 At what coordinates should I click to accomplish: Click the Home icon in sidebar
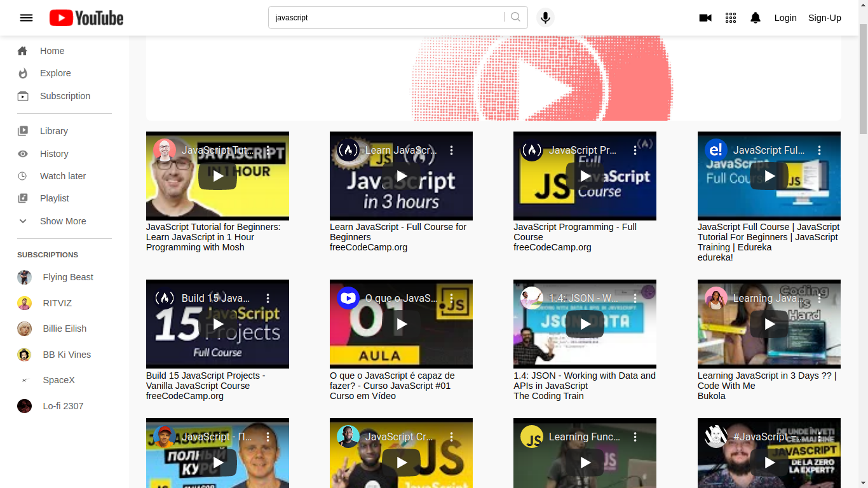23,51
